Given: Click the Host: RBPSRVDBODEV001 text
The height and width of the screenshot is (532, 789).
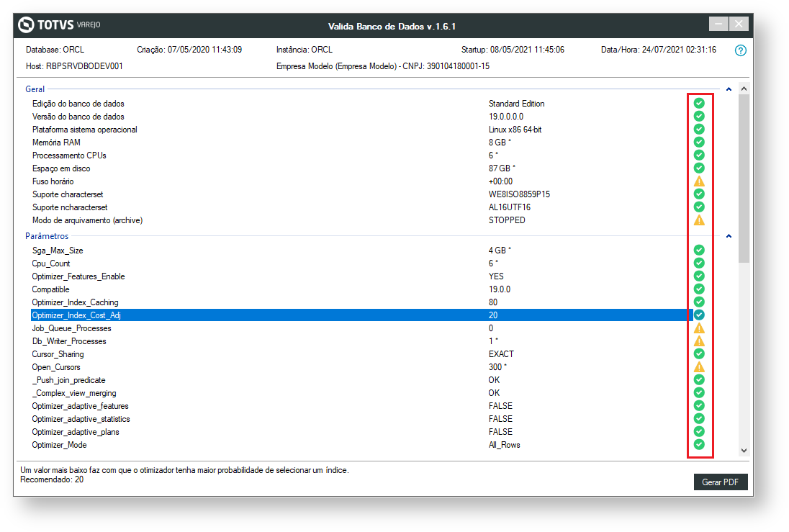Looking at the screenshot, I should (x=74, y=66).
